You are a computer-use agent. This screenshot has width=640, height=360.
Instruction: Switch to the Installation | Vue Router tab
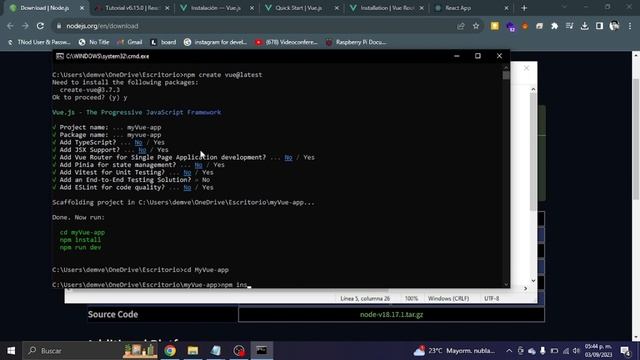click(x=386, y=8)
